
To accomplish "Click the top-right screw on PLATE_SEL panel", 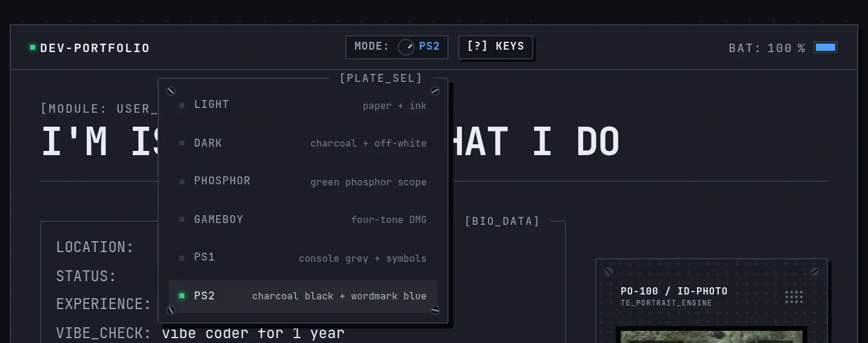I will pos(435,91).
